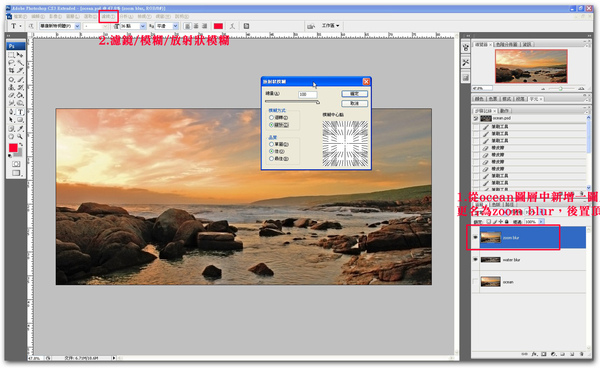
Task: Hide the water blur layer
Action: (475, 259)
